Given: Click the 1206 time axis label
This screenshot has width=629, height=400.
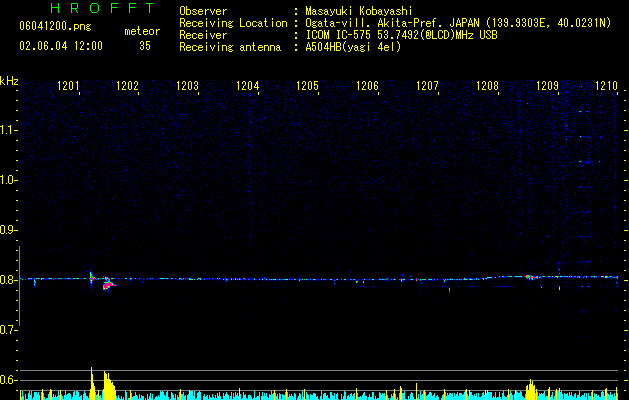Looking at the screenshot, I should coord(367,86).
